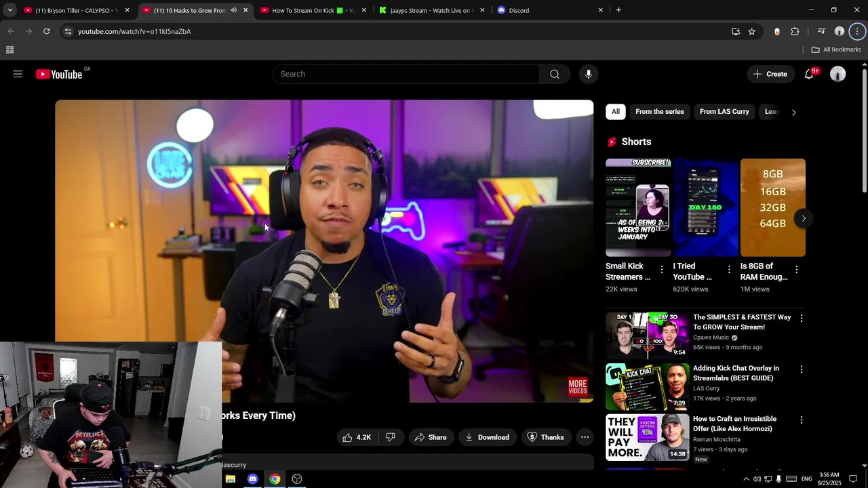Click the Thanks button

click(x=546, y=437)
